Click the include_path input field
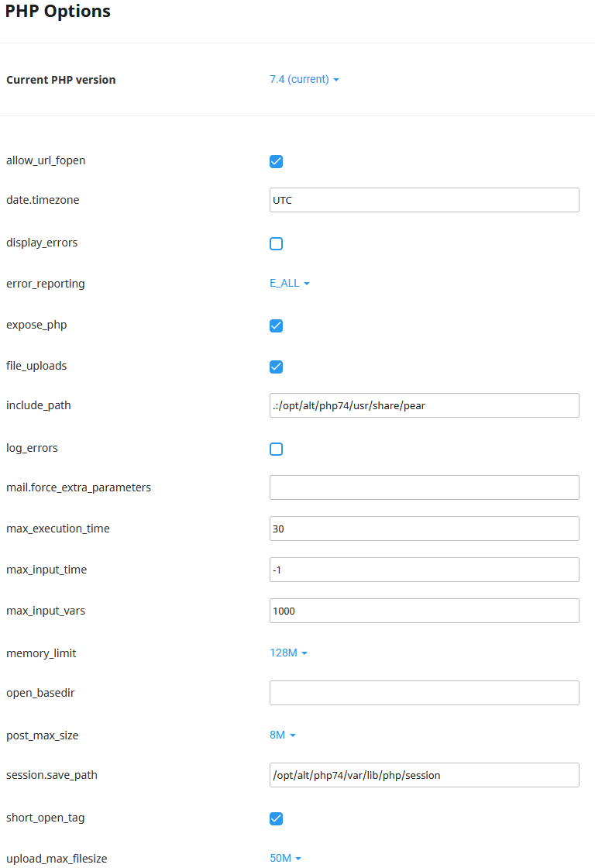 [424, 405]
